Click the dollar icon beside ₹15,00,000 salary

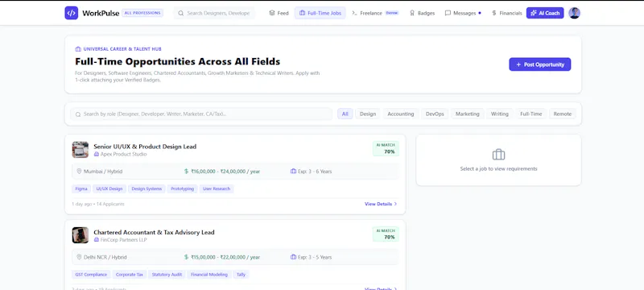[187, 257]
